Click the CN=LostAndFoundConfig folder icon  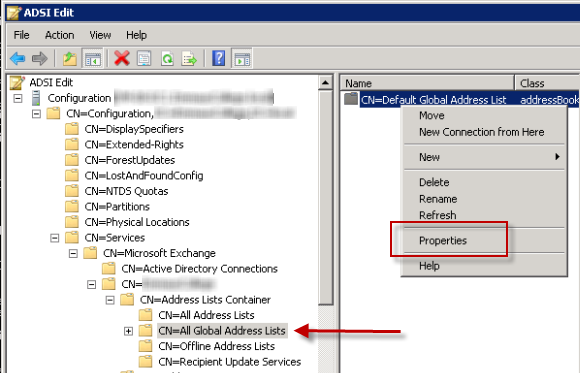(x=72, y=175)
